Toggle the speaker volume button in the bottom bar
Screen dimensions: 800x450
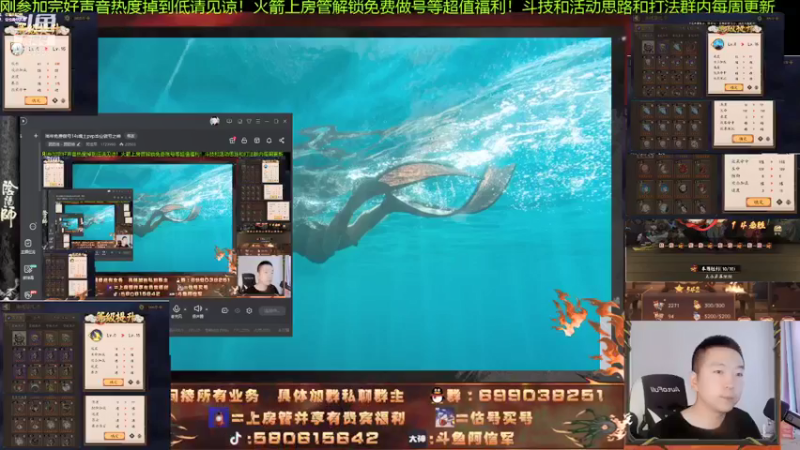198,309
